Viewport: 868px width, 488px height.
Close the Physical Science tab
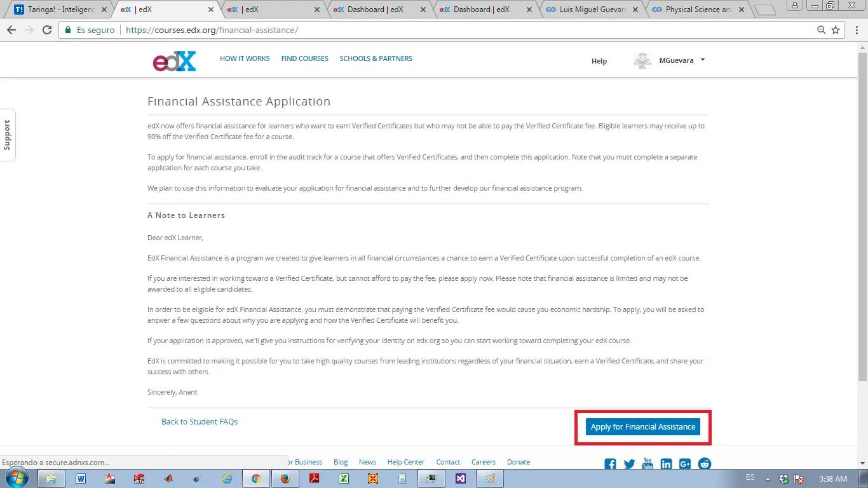[x=741, y=10]
